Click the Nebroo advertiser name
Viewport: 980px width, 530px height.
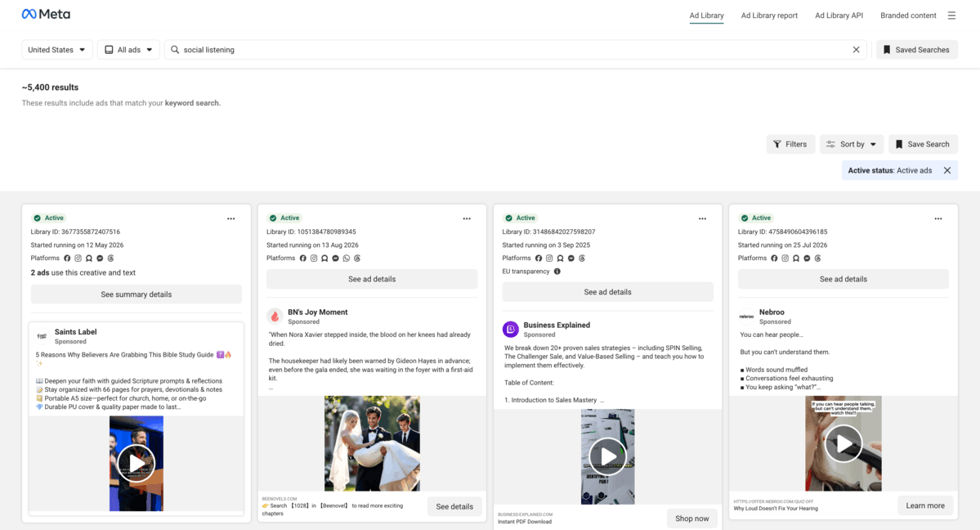coord(772,312)
